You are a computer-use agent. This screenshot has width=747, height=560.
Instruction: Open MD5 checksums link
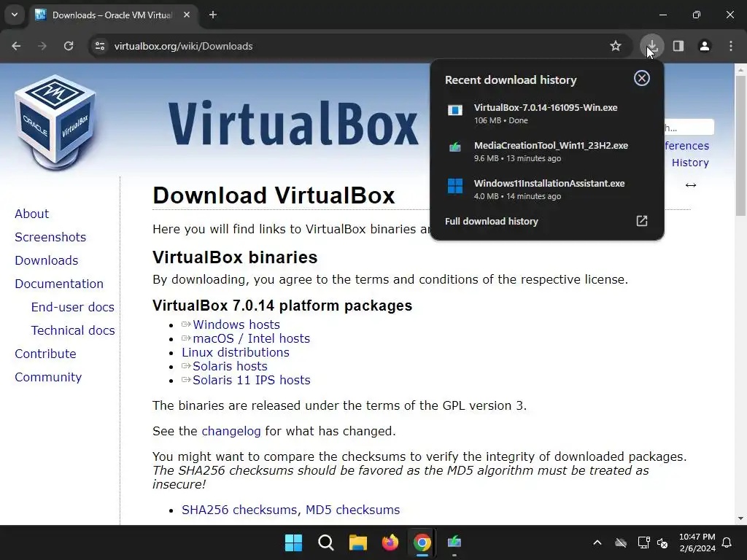click(x=352, y=510)
